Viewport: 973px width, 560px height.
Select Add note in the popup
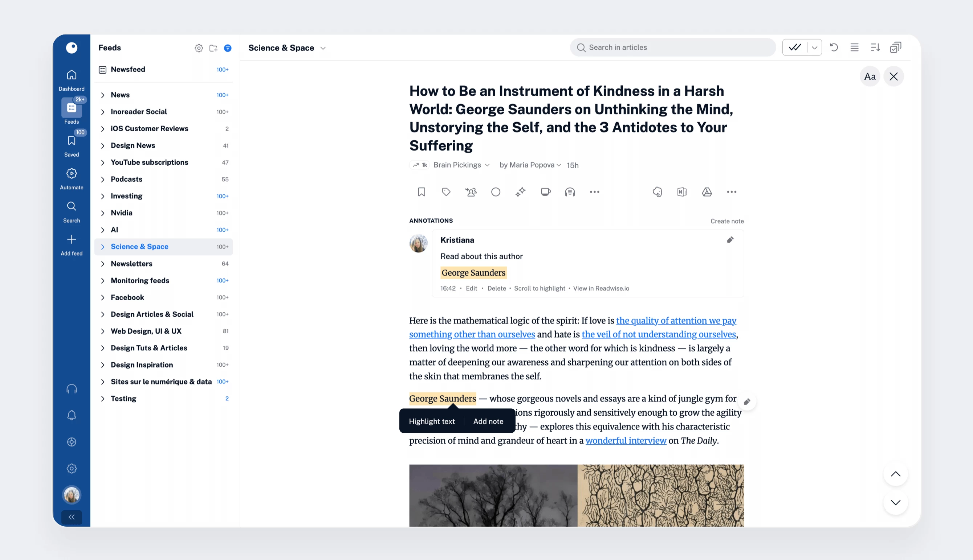tap(488, 421)
